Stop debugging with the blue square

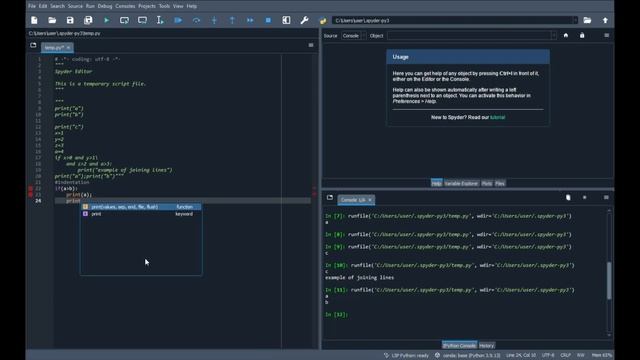(x=268, y=20)
